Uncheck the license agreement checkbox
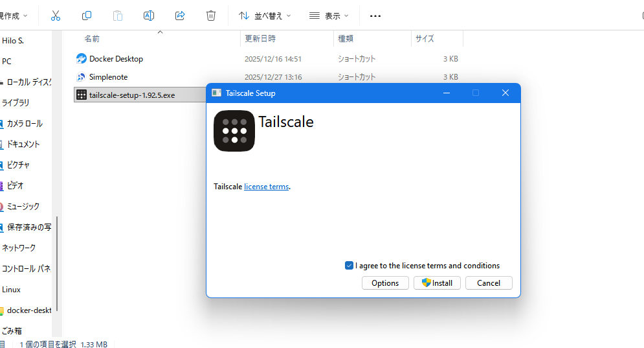644x348 pixels. click(x=350, y=266)
